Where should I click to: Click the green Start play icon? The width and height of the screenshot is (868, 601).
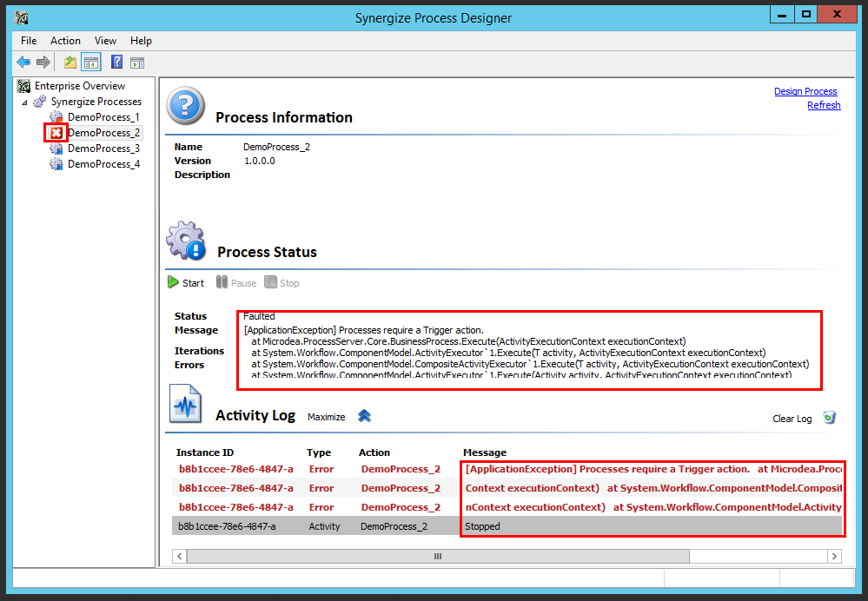173,282
